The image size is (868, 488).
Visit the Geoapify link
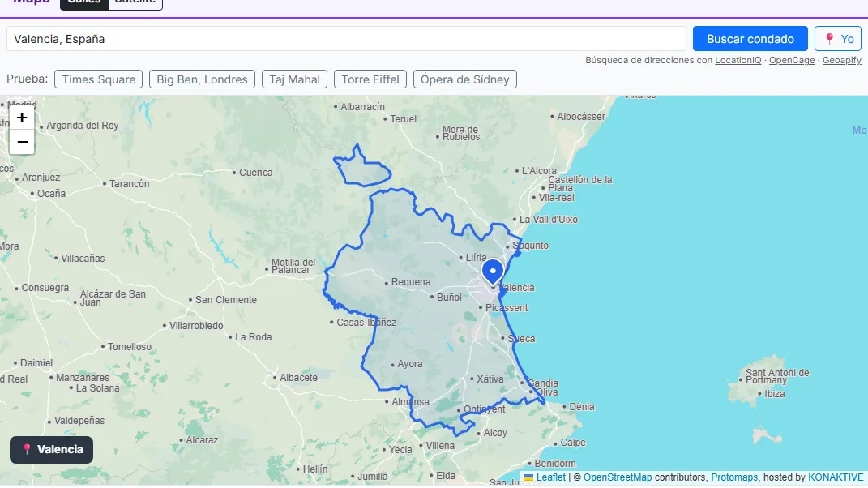point(842,60)
